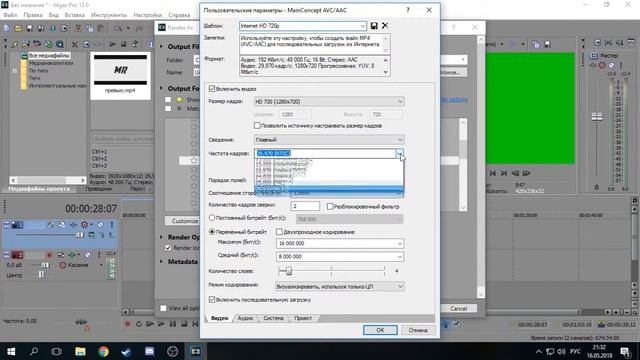Toggle the Включить видео checkbox
Screen dimensions: 640x360
point(212,89)
